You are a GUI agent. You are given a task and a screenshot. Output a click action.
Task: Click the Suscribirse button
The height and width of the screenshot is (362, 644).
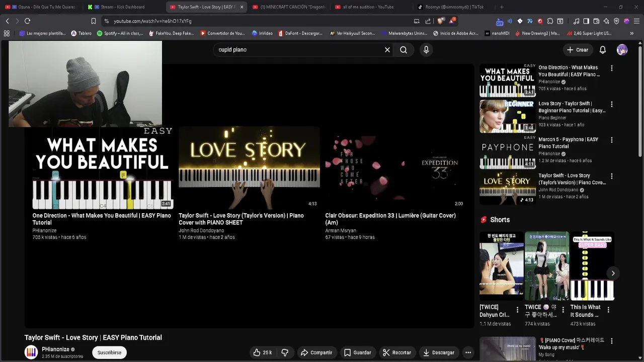pos(109,352)
